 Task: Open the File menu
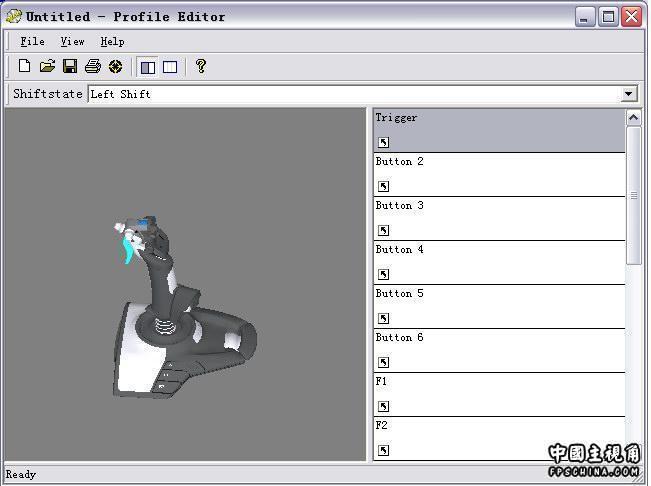(32, 42)
